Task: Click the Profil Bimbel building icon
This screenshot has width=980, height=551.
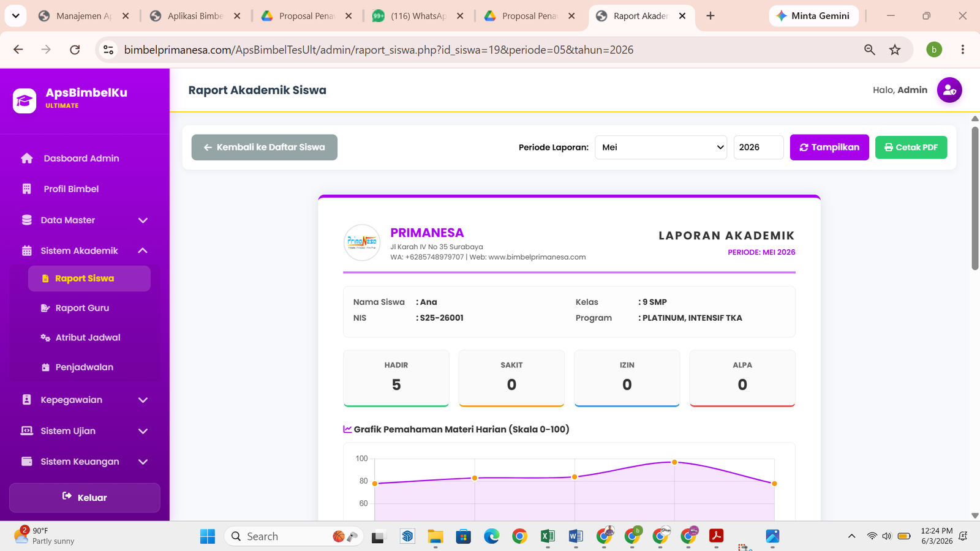Action: coord(27,189)
